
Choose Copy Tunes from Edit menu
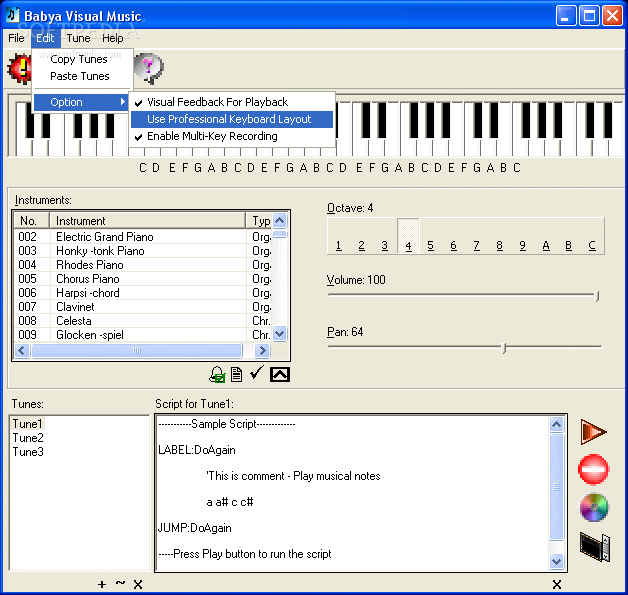79,60
